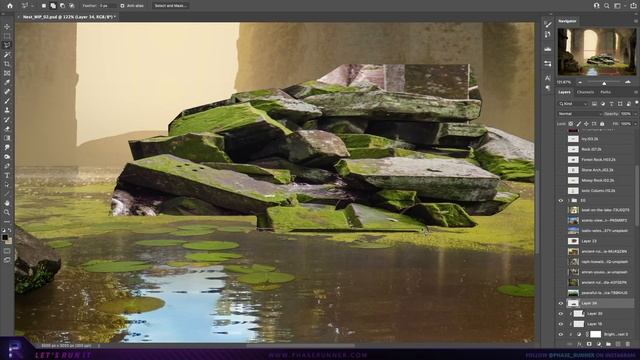The width and height of the screenshot is (640, 360).
Task: Click the Add to selection mode icon
Action: click(x=53, y=6)
